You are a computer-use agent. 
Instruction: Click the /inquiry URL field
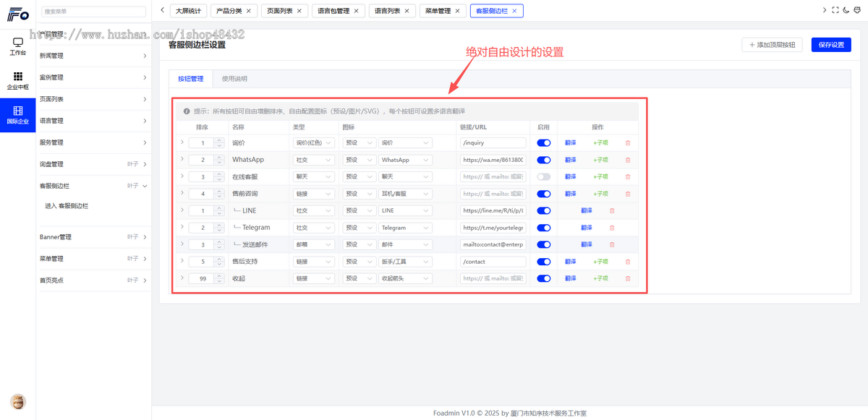click(493, 143)
